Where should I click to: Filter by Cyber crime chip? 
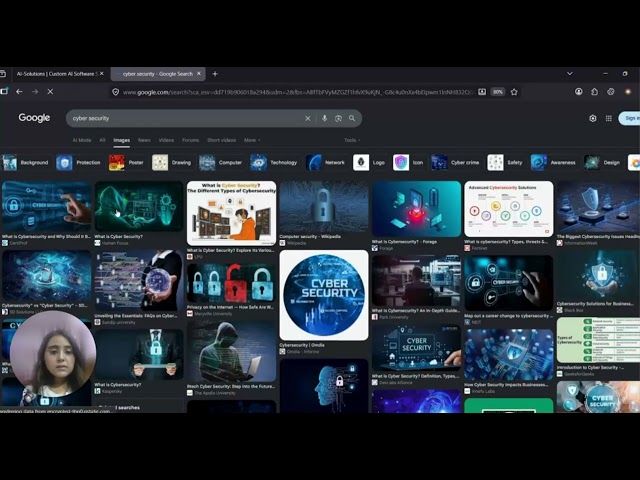[455, 162]
